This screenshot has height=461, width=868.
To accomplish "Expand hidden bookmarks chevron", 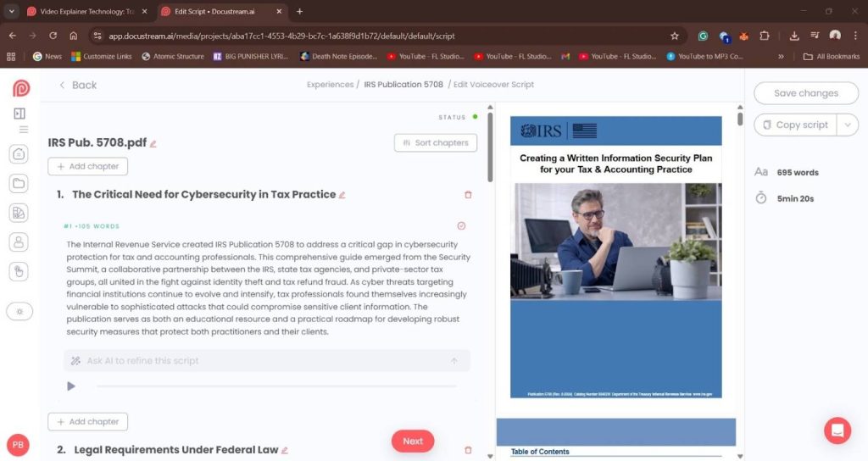I will point(781,57).
